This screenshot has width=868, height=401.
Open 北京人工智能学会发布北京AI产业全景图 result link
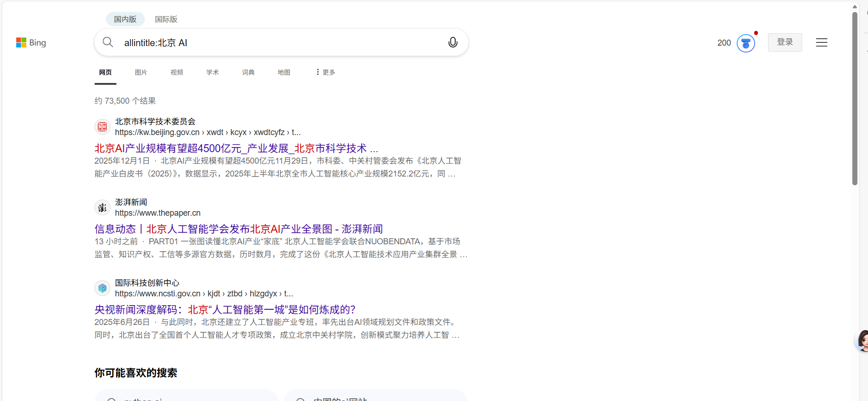(239, 229)
